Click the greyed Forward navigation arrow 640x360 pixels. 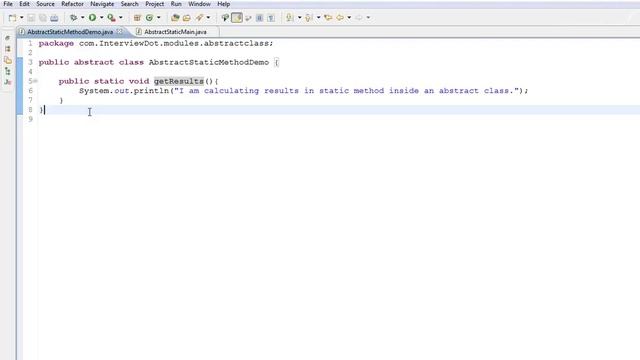tap(359, 18)
